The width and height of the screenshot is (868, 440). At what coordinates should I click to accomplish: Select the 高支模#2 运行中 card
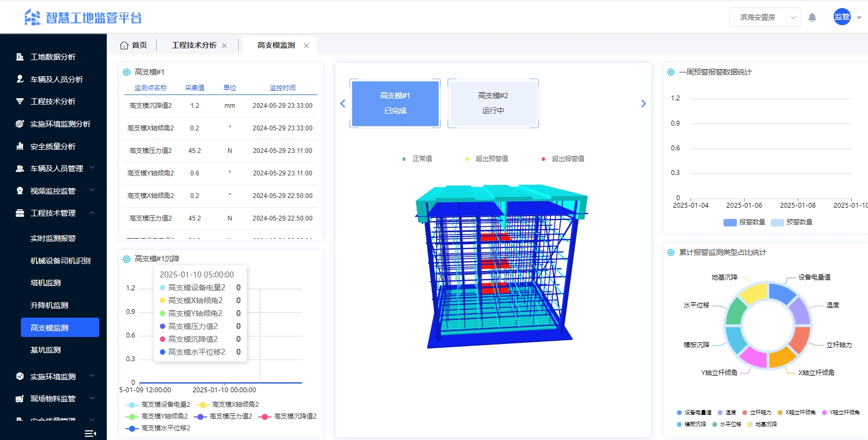tap(493, 103)
